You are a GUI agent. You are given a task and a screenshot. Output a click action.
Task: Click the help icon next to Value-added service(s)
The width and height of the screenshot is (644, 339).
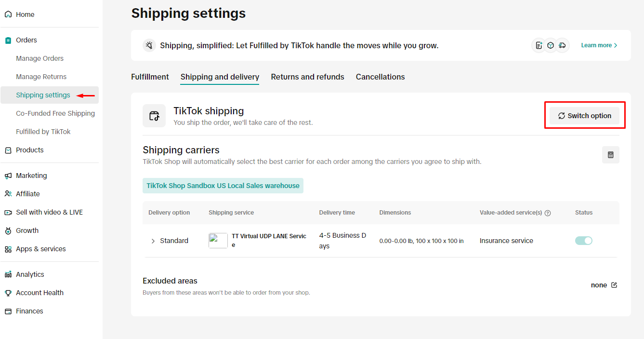[x=548, y=213]
